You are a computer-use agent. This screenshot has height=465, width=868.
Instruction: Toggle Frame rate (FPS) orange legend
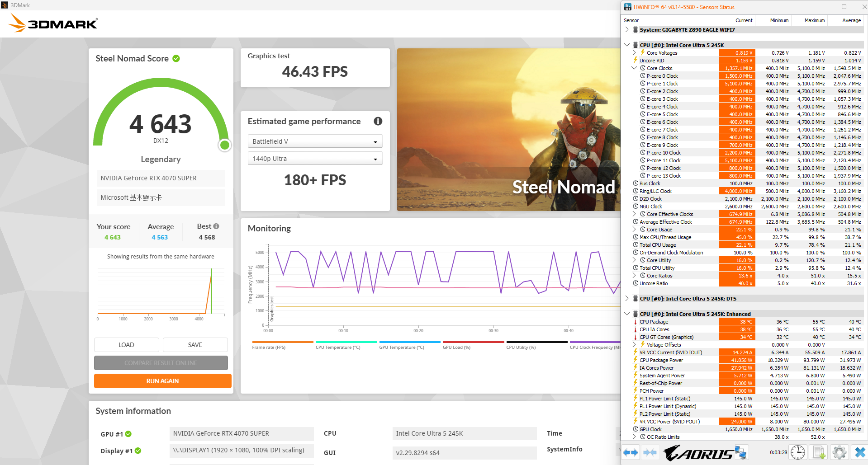click(283, 345)
